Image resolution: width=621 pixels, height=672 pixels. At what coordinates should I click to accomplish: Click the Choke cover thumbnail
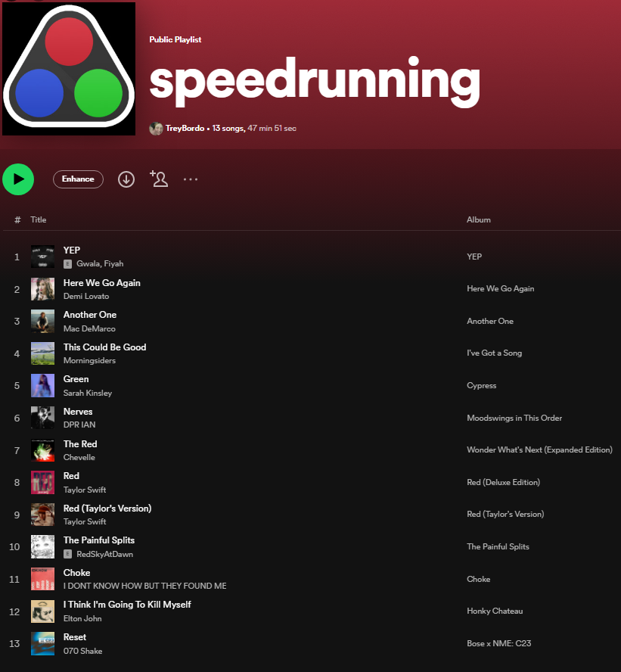tap(43, 579)
